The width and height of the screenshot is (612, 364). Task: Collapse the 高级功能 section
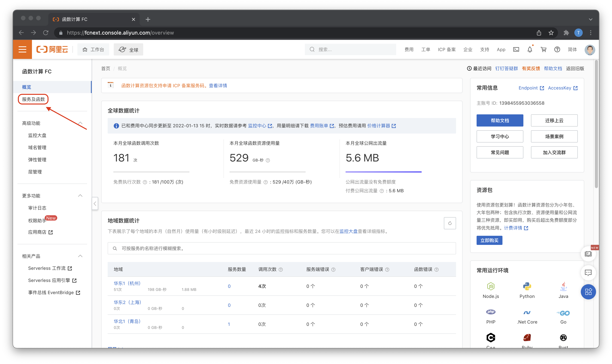pyautogui.click(x=80, y=123)
